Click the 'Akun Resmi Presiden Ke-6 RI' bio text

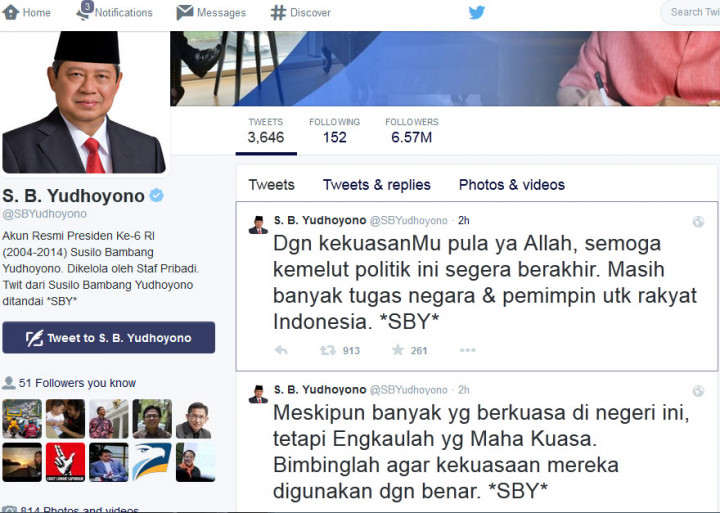(x=101, y=268)
